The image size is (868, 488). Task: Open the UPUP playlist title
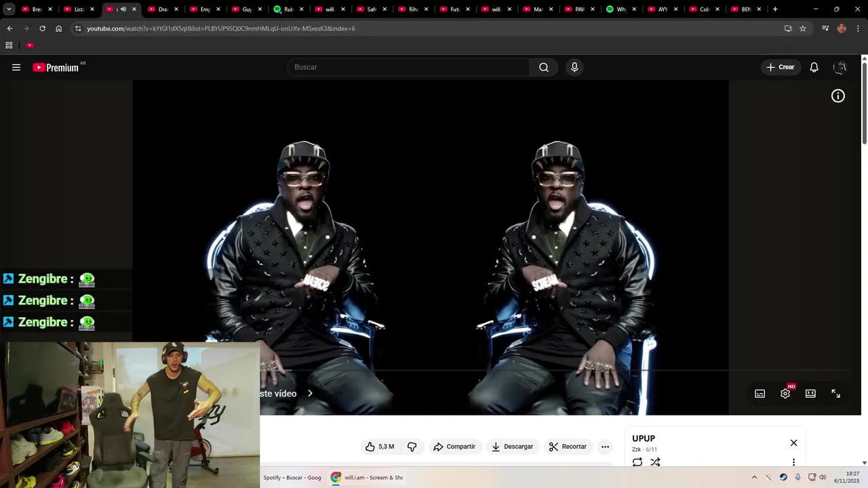click(x=644, y=439)
